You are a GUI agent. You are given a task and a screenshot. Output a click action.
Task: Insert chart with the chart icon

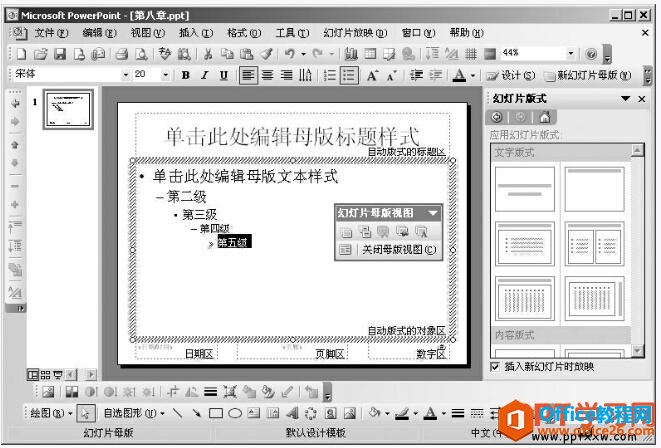(351, 54)
